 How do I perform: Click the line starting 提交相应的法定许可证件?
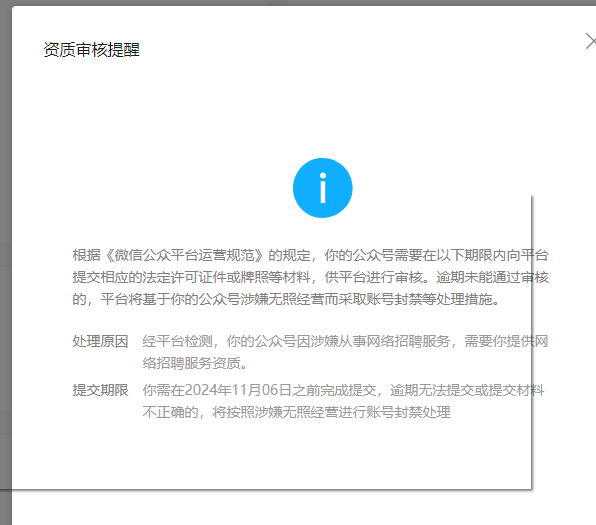tap(311, 277)
